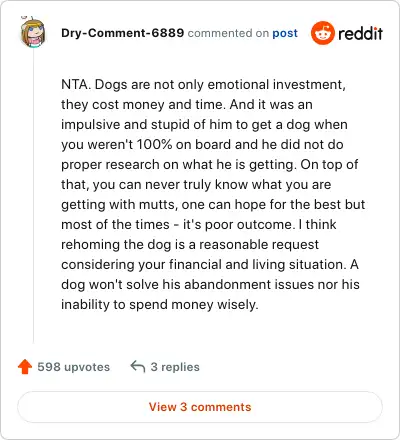Click the 'considering your financial' comment line
This screenshot has height=440, width=400.
(210, 265)
